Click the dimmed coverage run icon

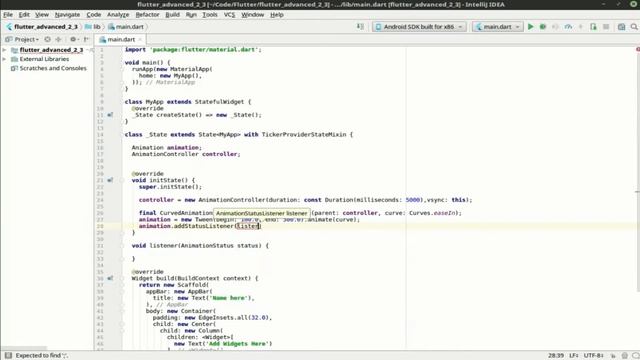(x=555, y=27)
